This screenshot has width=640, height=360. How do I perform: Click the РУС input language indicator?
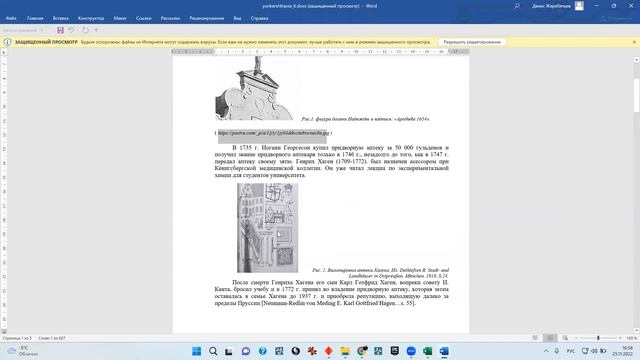tap(571, 351)
